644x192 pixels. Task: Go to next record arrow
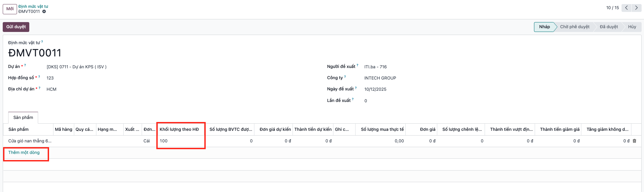(636, 8)
